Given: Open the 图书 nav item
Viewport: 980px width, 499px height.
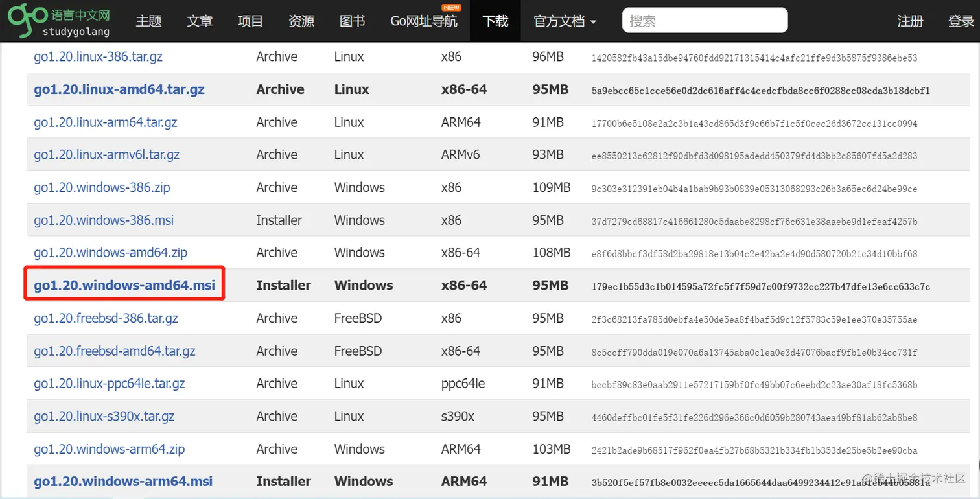Looking at the screenshot, I should pos(352,21).
